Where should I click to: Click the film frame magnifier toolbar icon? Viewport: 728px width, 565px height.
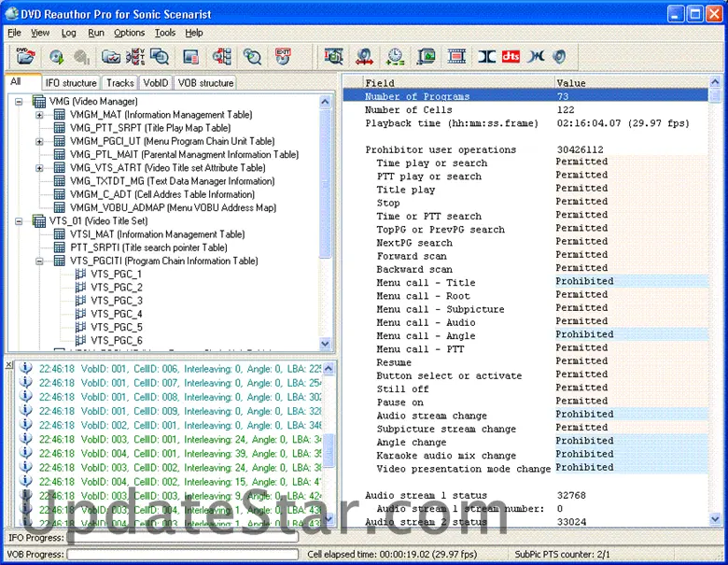(x=334, y=57)
